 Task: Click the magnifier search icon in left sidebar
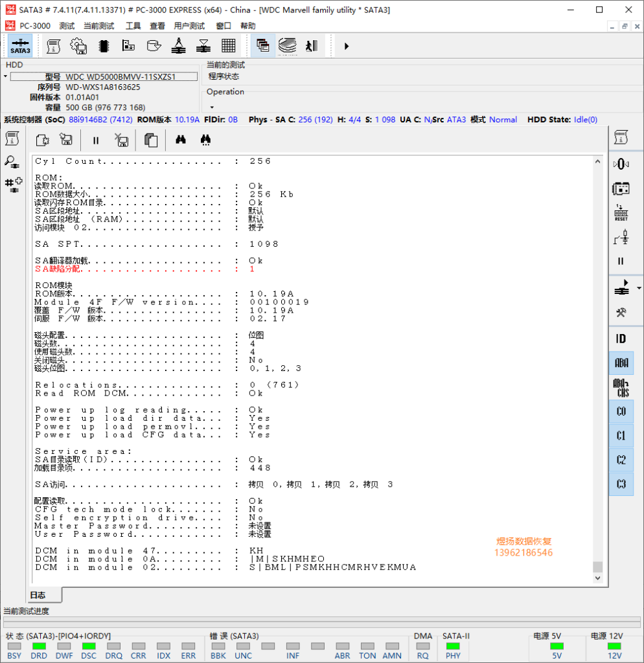tap(12, 161)
